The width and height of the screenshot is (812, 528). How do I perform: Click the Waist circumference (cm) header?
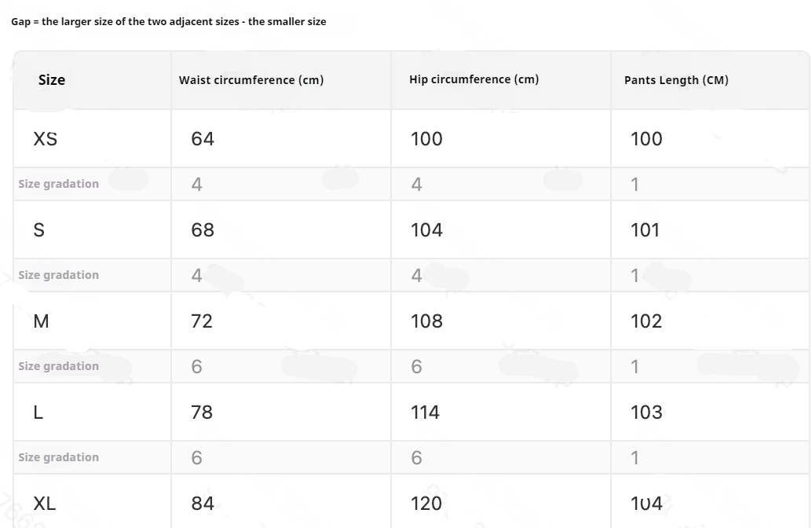(251, 80)
